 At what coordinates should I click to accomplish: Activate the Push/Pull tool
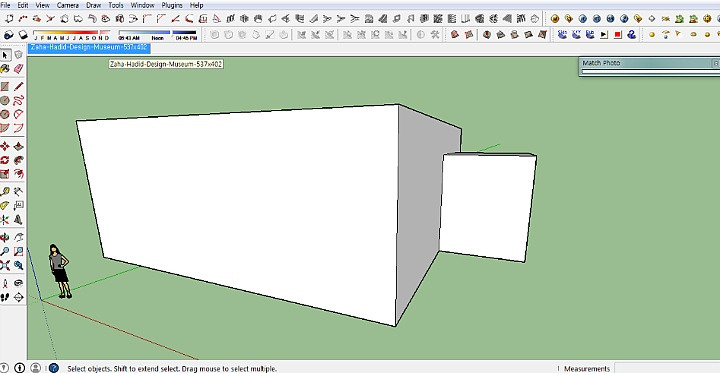tap(18, 147)
